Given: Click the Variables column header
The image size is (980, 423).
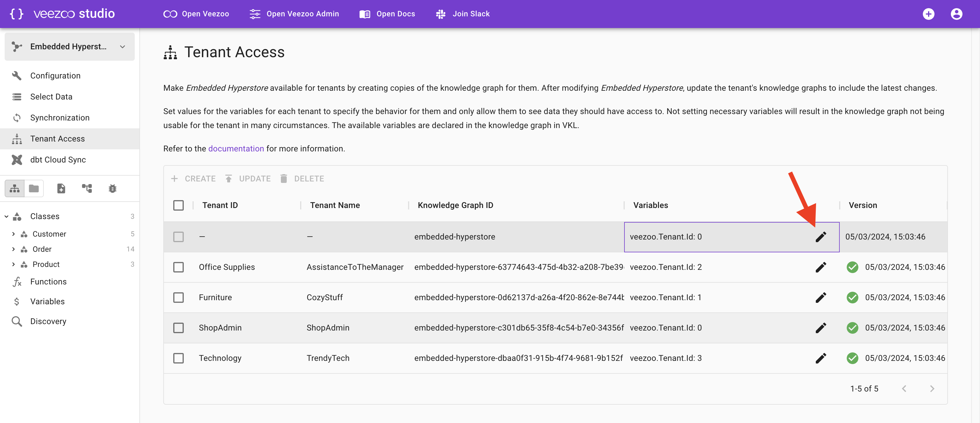Looking at the screenshot, I should (650, 205).
